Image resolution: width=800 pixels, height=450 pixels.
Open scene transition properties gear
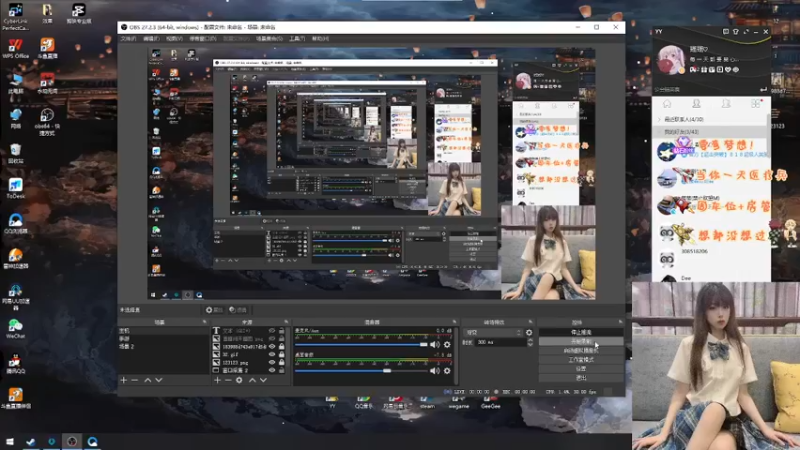coord(529,333)
